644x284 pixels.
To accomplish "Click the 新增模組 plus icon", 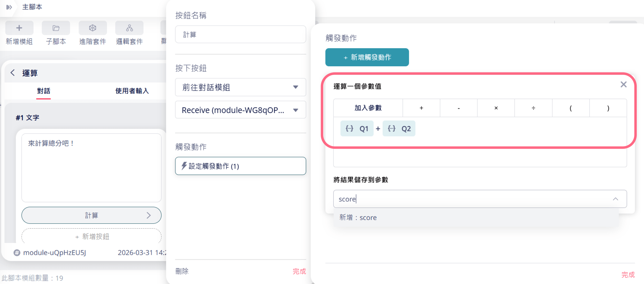I will (19, 28).
